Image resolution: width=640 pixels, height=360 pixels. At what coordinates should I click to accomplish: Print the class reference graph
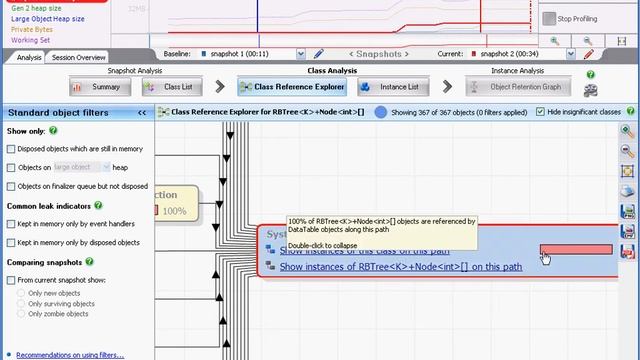(627, 191)
